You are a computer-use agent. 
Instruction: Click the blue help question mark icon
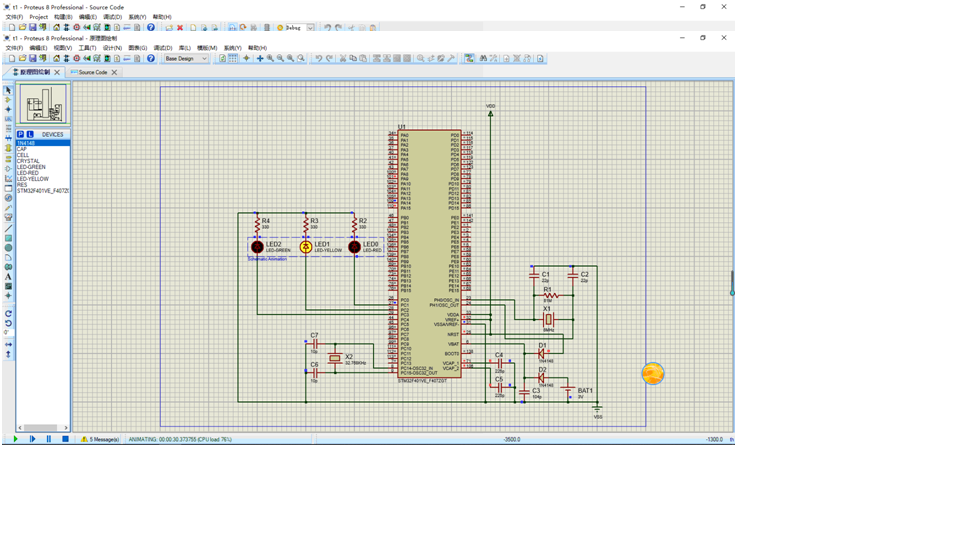pos(151,59)
